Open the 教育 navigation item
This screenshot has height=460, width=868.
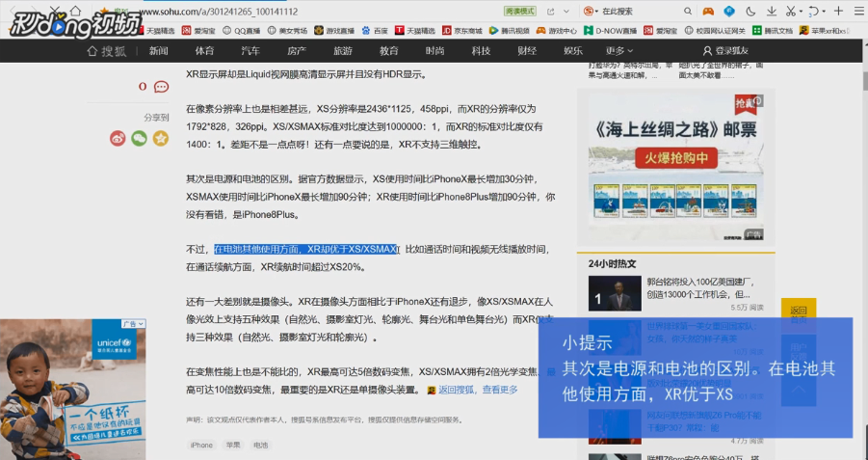pos(388,51)
